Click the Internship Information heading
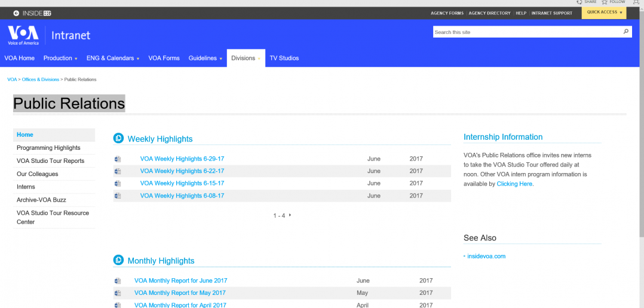Image resolution: width=644 pixels, height=308 pixels. [503, 137]
